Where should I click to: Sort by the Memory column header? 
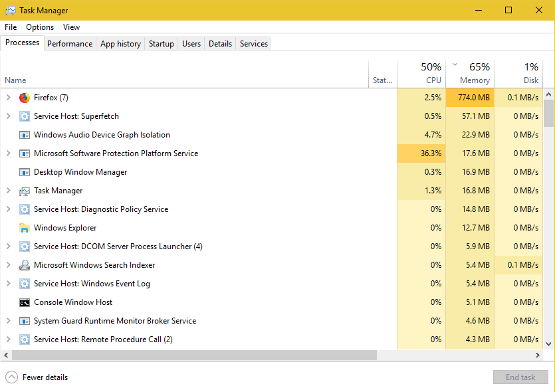tap(470, 74)
